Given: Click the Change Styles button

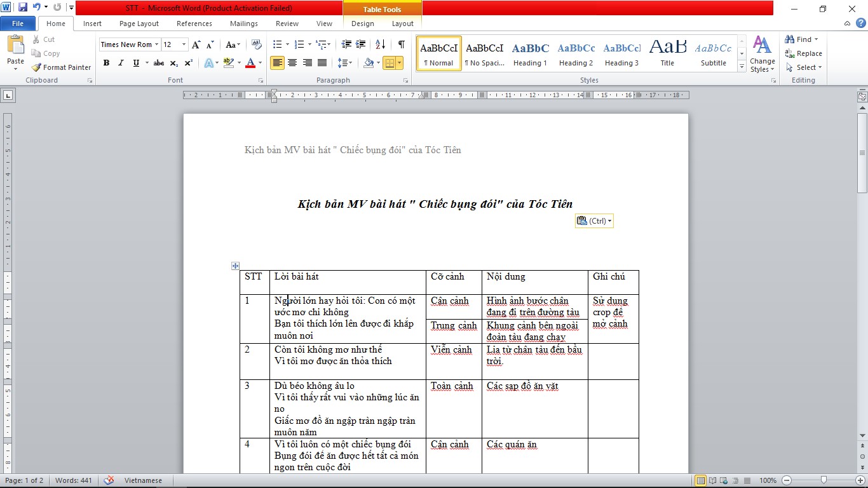Looking at the screenshot, I should tap(762, 55).
